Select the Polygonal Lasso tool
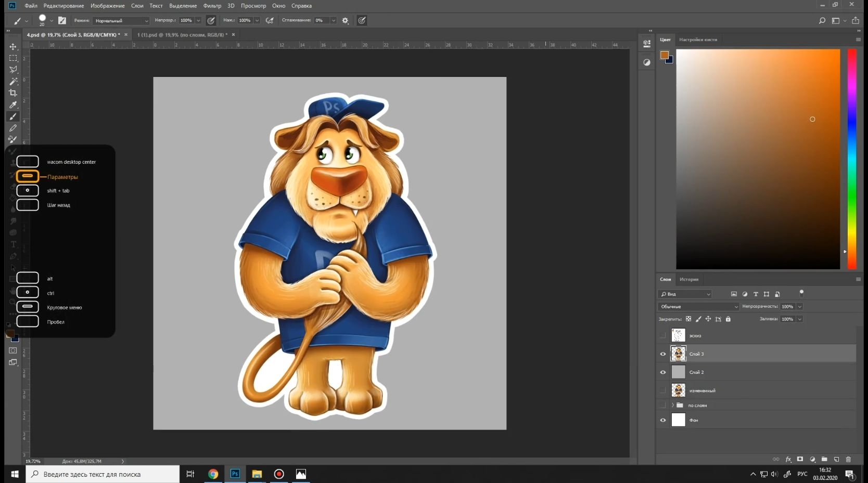The image size is (868, 483). (x=13, y=70)
